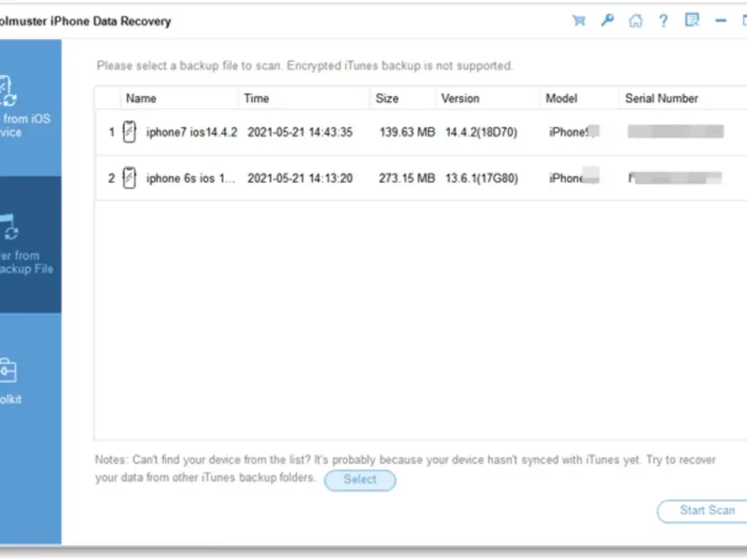Click the 273.15 MB size cell
Screen dimensions: 747x560
click(407, 178)
